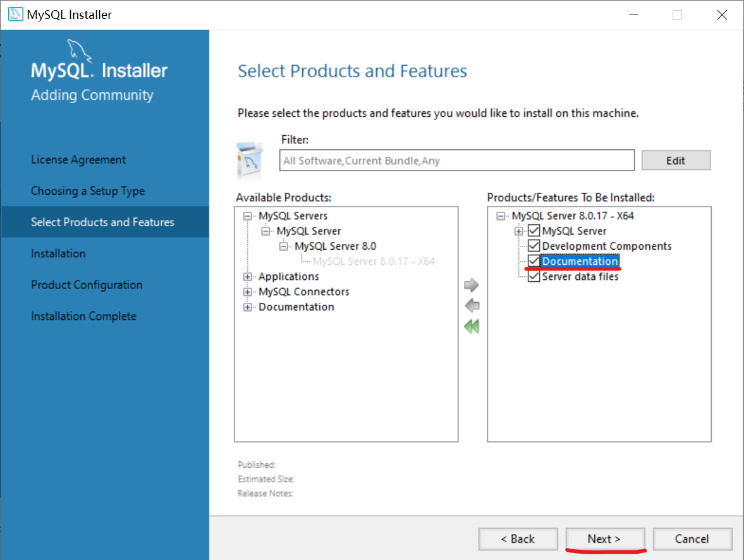Click the Cancel button
Screen dimensions: 744x560
pos(692,539)
